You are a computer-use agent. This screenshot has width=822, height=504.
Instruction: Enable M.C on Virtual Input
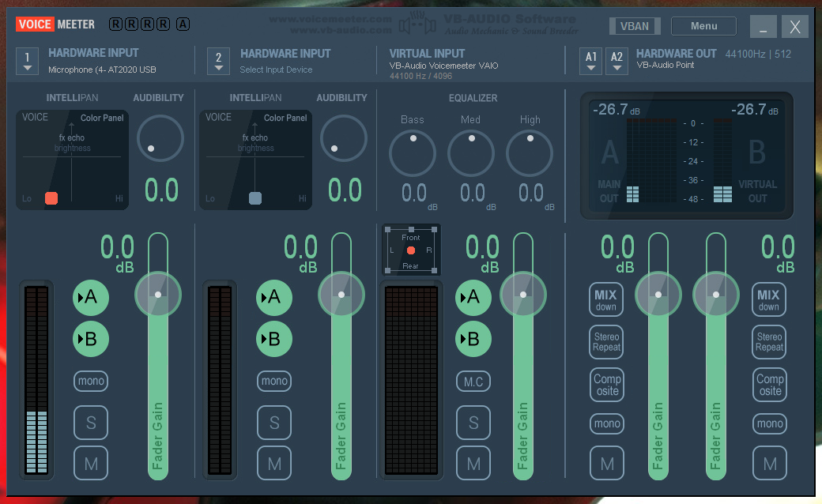point(473,382)
